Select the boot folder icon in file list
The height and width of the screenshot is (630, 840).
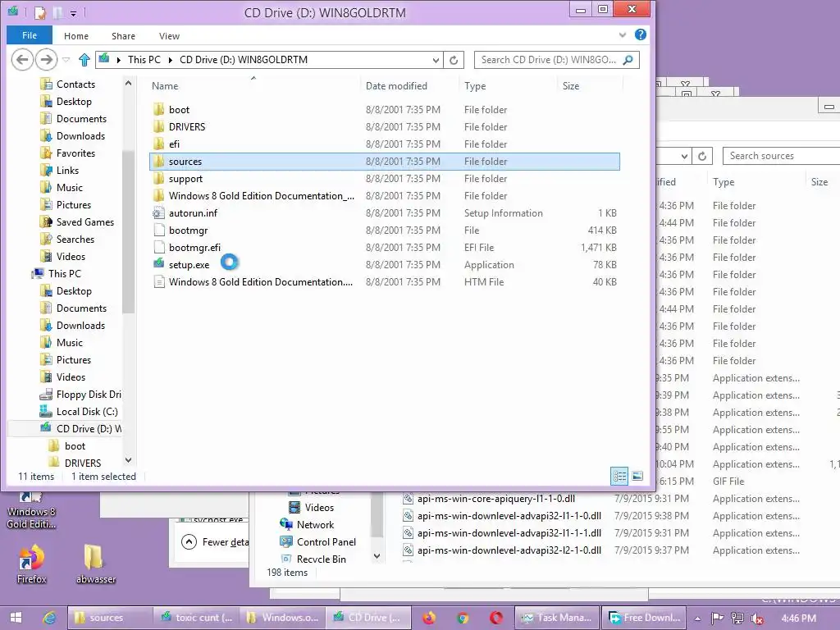(x=158, y=109)
